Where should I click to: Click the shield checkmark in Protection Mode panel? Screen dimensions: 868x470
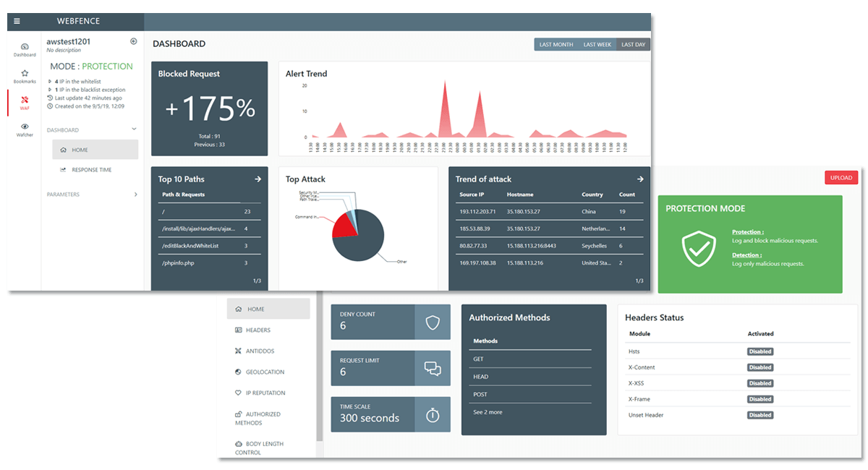click(699, 247)
